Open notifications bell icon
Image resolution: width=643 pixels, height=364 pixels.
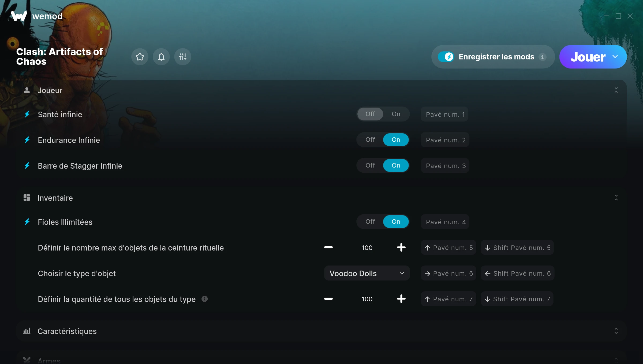click(161, 57)
